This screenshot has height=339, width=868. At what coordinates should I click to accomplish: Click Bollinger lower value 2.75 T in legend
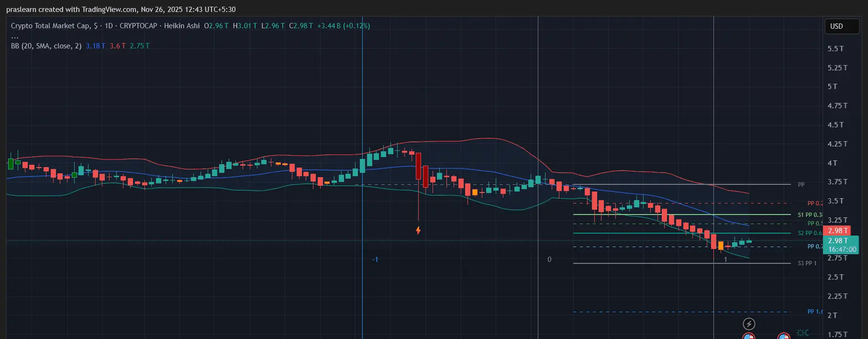[x=140, y=46]
